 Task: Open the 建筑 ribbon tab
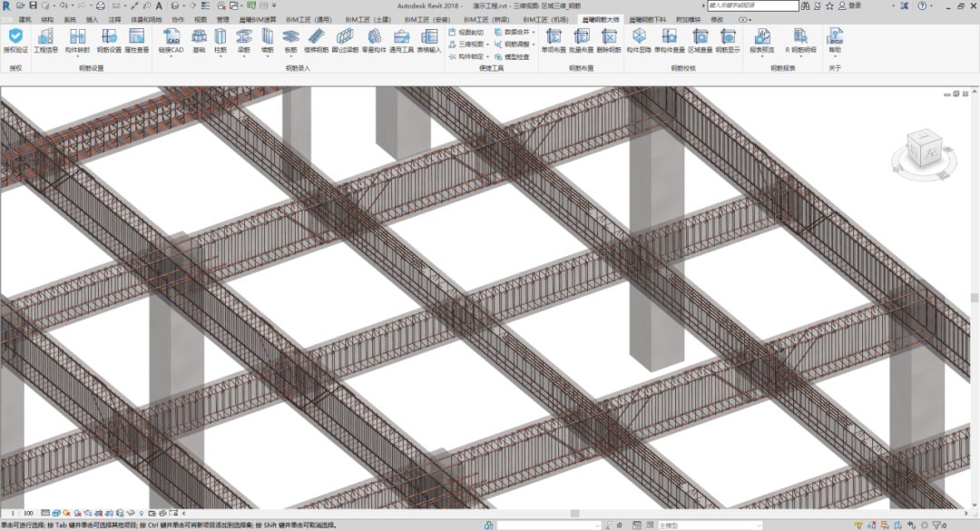[25, 20]
